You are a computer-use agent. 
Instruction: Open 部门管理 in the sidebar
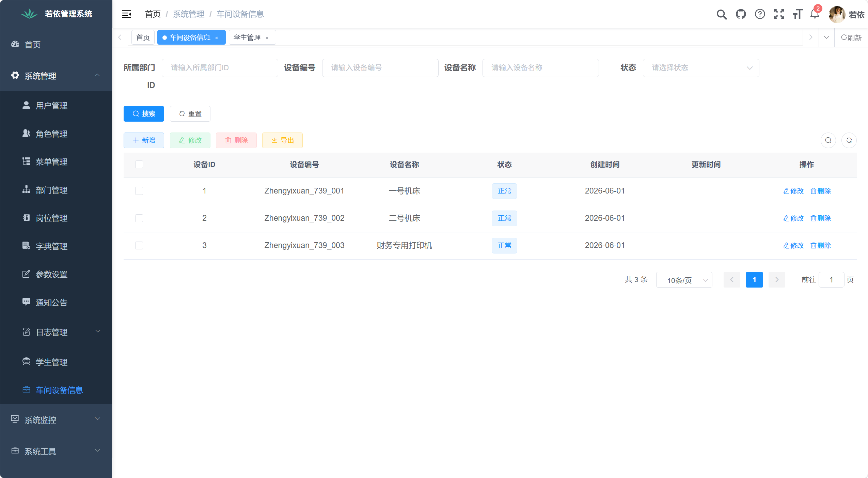[x=56, y=190]
